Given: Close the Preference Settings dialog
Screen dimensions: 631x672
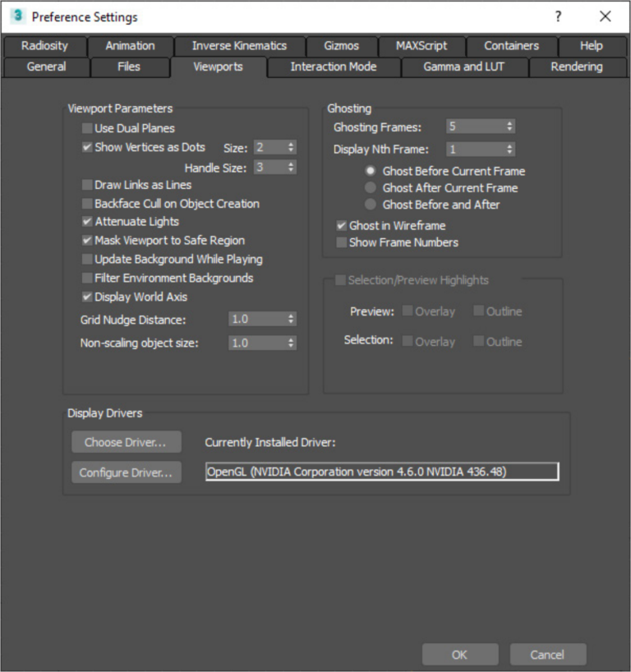Looking at the screenshot, I should pos(606,16).
